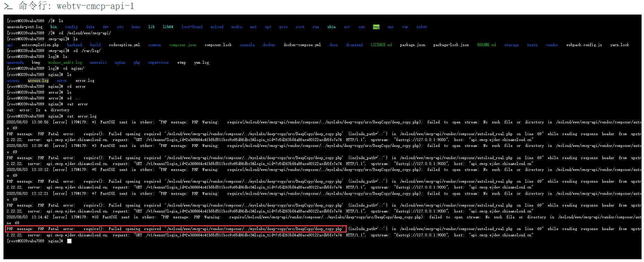Select the wtmp file in the log listing
Viewport: 644px width, 262px height.
click(182, 63)
